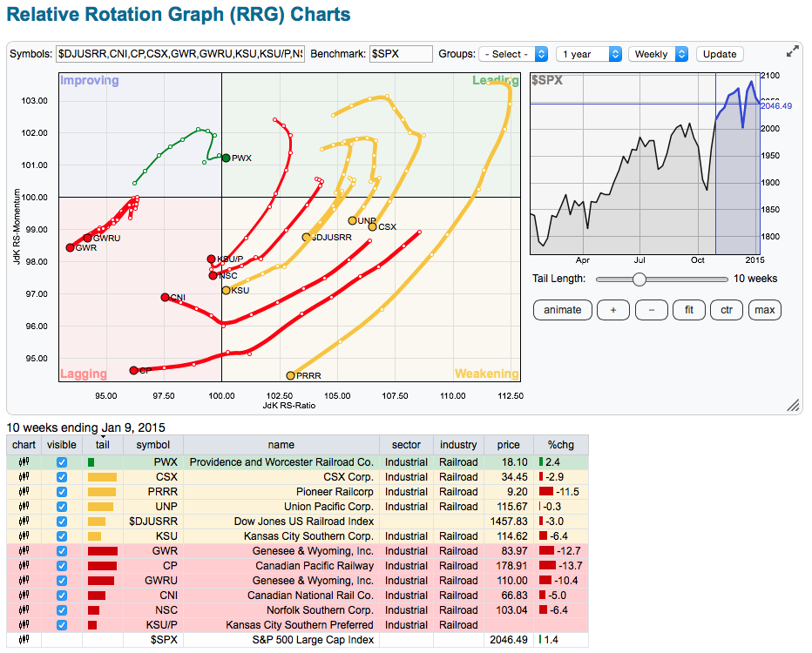This screenshot has width=812, height=653.
Task: Open the chart icon for UNP row
Action: pyautogui.click(x=24, y=507)
